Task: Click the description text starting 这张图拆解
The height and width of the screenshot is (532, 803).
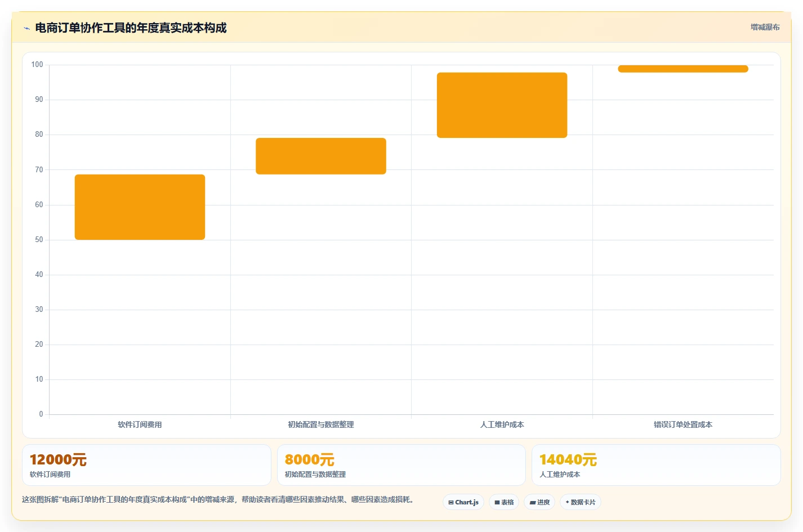Action: tap(218, 499)
